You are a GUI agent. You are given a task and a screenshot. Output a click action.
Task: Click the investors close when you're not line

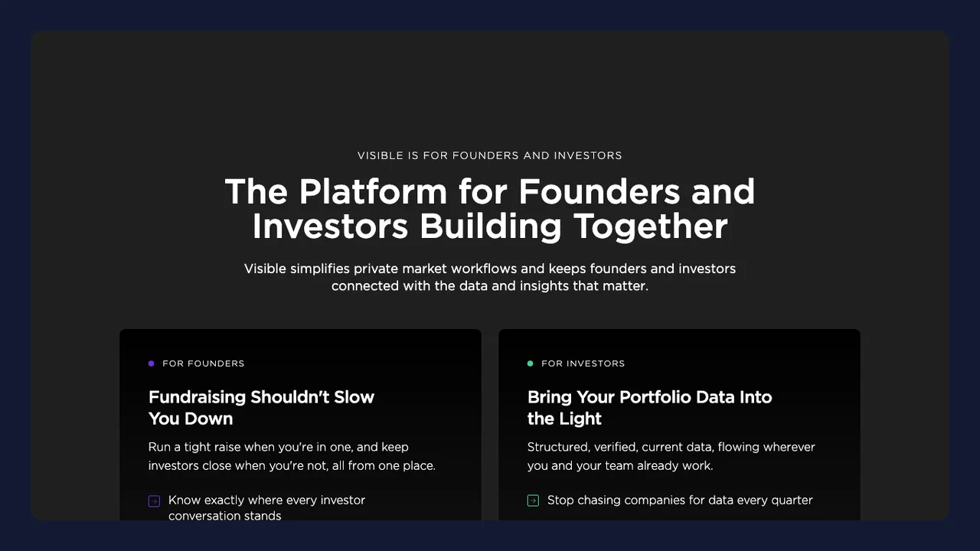pyautogui.click(x=292, y=465)
